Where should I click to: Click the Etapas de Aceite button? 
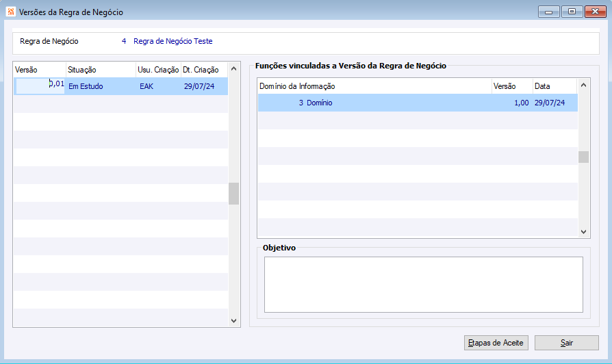click(496, 343)
